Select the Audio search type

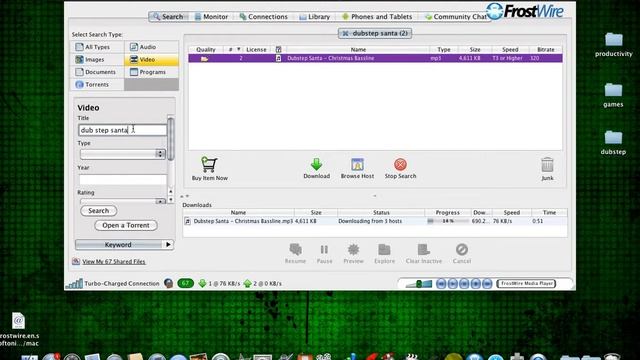[151, 47]
